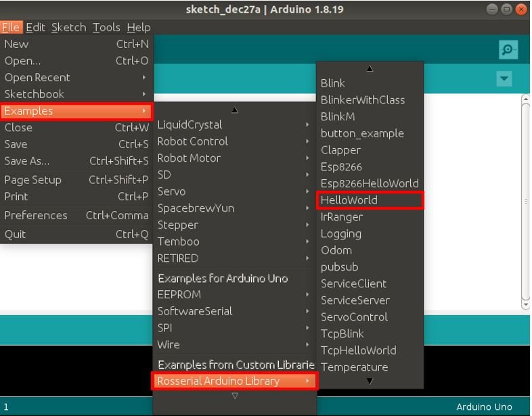The width and height of the screenshot is (532, 416).
Task: Open the HelloWorld example
Action: (370, 200)
